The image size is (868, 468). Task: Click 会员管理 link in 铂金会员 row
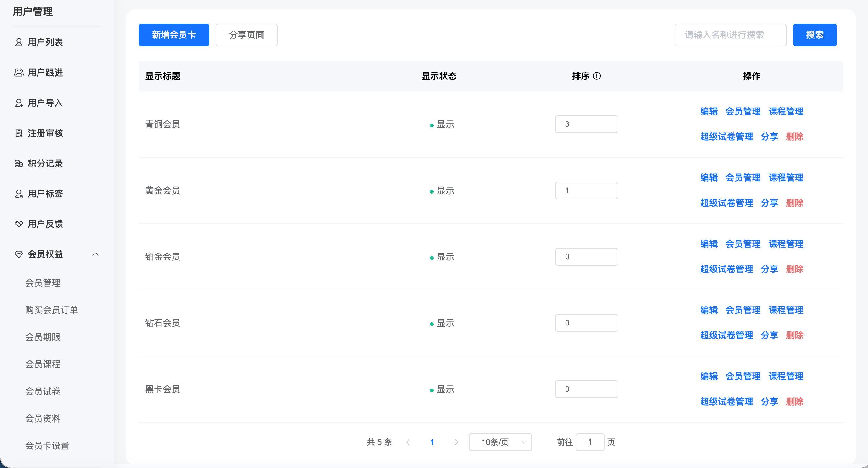(743, 244)
